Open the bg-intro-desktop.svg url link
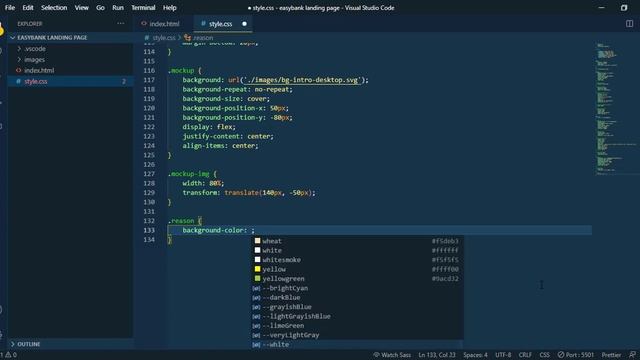This screenshot has width=640, height=360. (302, 80)
